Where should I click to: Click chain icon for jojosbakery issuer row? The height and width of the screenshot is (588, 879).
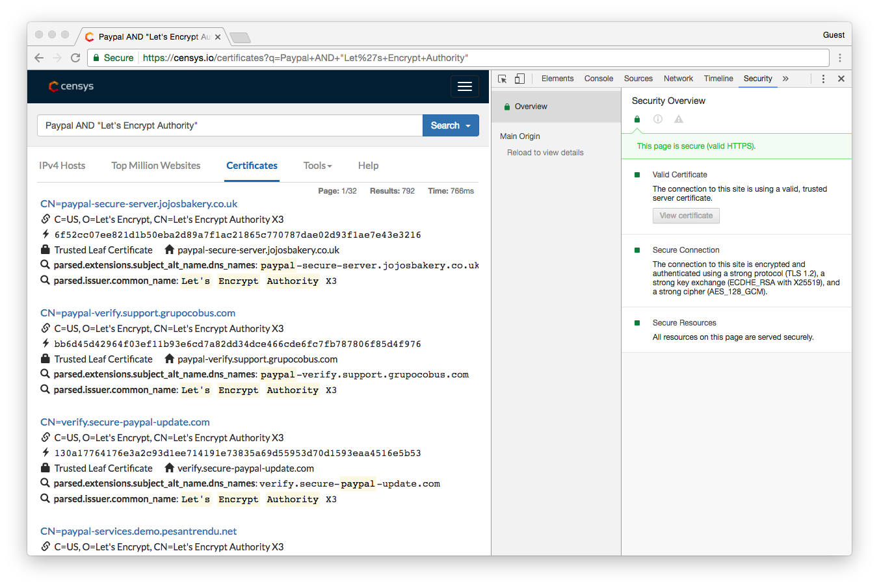(x=46, y=219)
